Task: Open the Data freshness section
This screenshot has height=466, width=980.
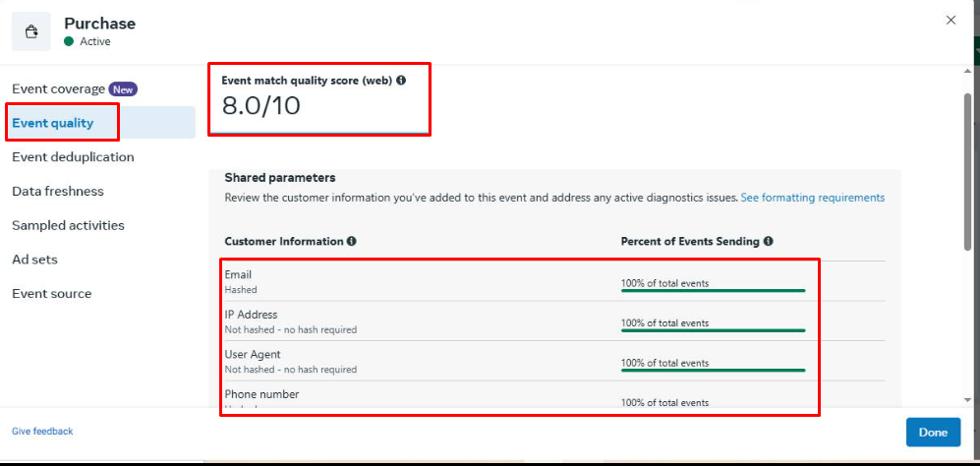Action: 58,191
